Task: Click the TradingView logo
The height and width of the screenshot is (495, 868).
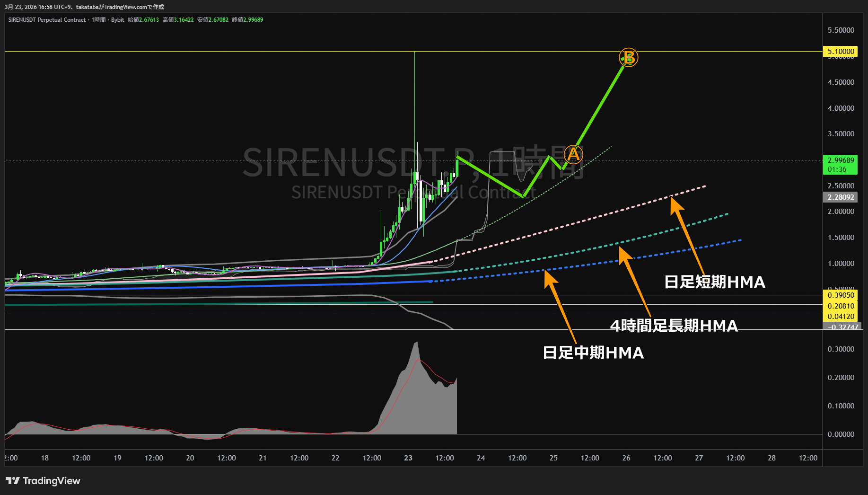Action: [x=43, y=481]
